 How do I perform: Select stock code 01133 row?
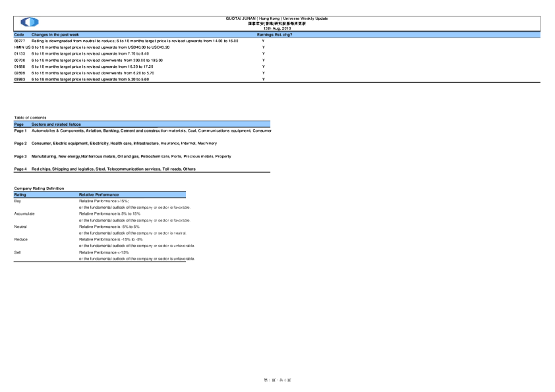(x=19, y=53)
